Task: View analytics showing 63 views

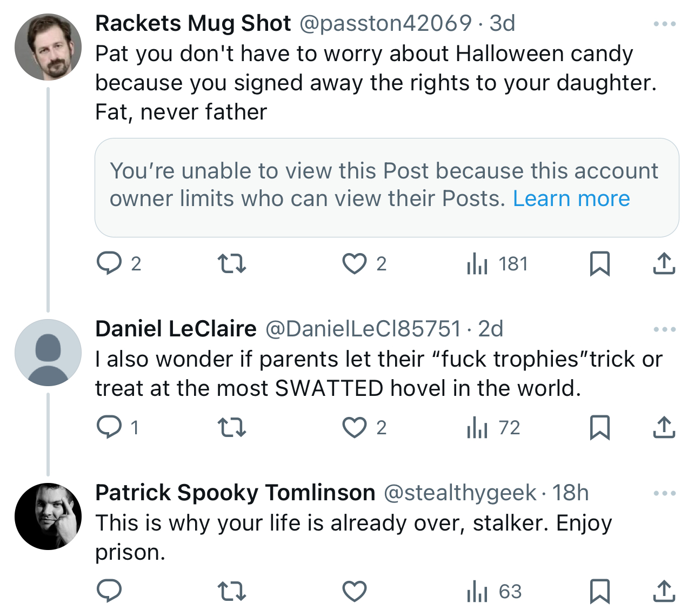Action: [494, 592]
